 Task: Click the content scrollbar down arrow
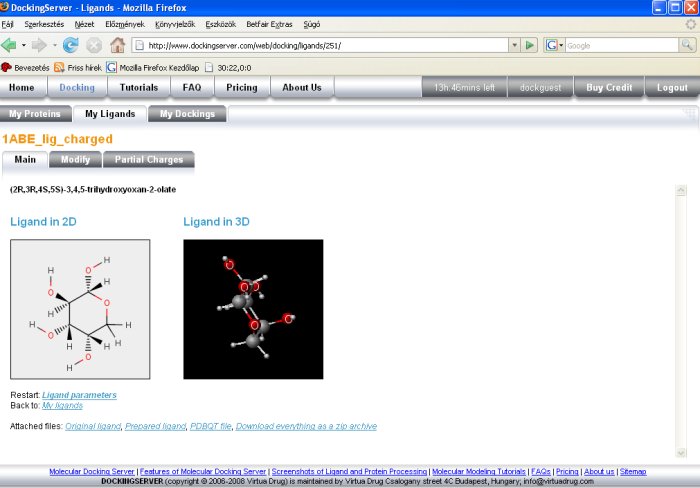click(x=681, y=453)
